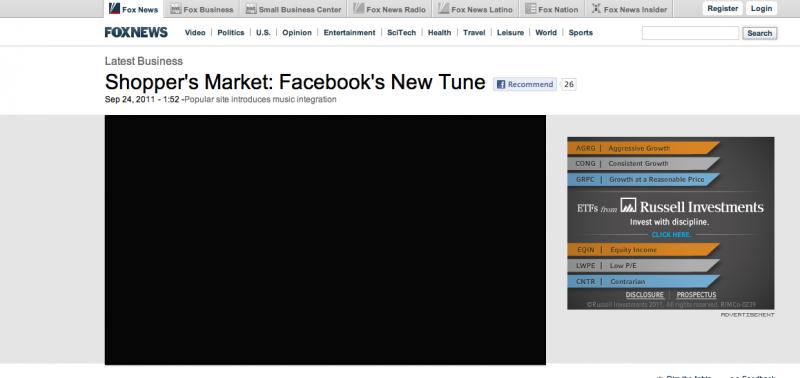Click the AGRG Aggressive Growth banner
The image size is (800, 378).
coord(643,148)
